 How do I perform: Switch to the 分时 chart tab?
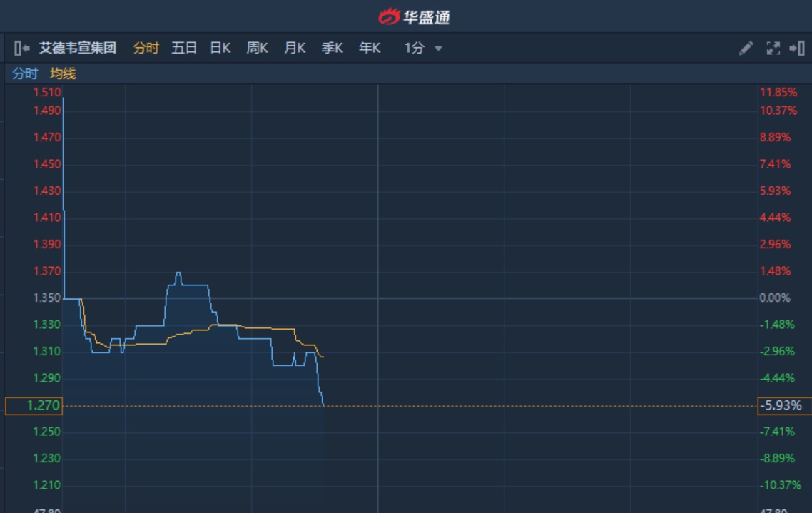(146, 49)
